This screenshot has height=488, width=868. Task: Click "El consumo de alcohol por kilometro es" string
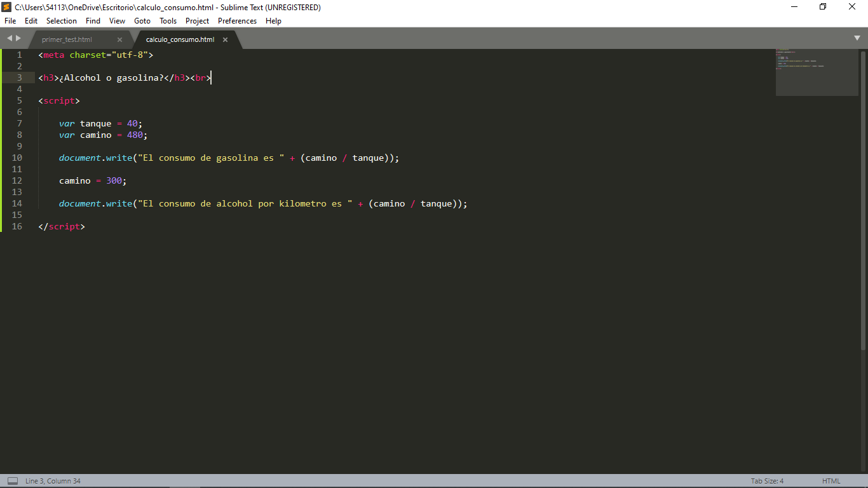click(245, 203)
